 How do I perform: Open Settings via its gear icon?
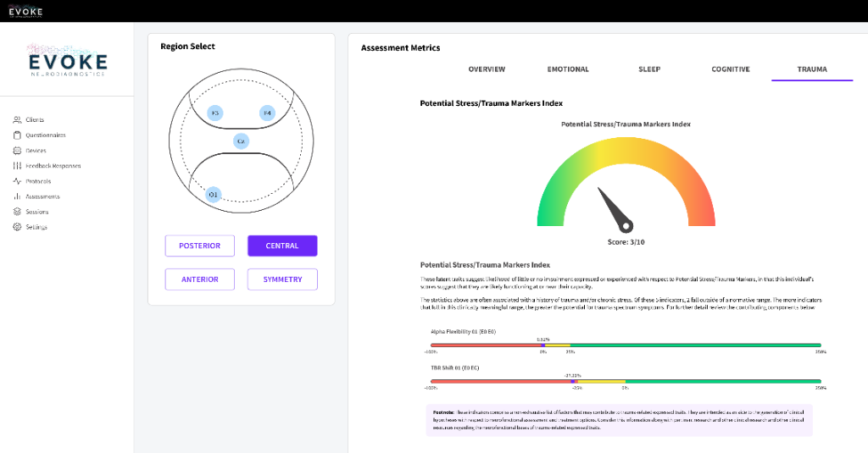coord(17,227)
